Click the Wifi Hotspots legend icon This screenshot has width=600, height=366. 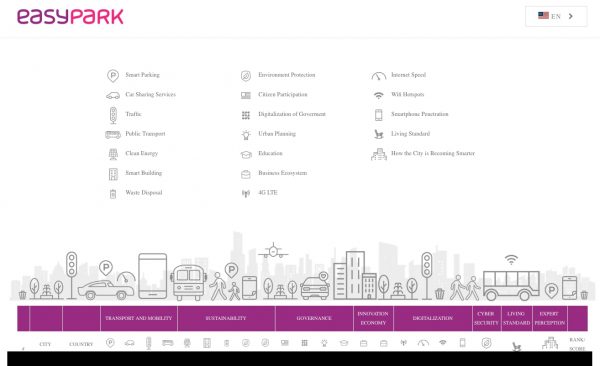pos(378,95)
